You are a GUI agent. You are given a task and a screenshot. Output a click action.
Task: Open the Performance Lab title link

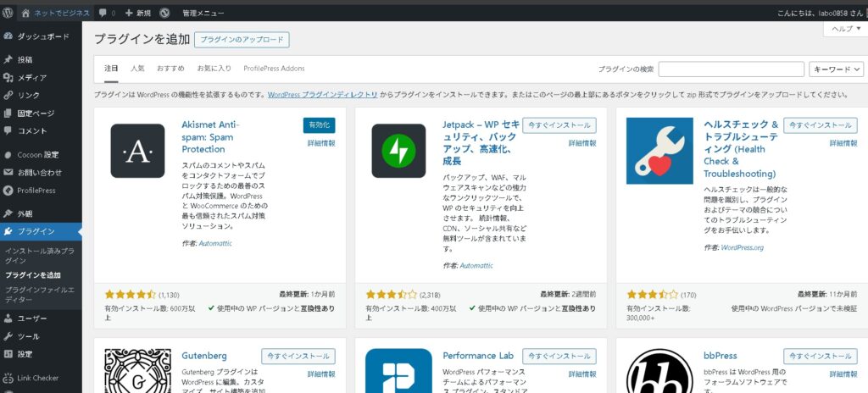[478, 356]
